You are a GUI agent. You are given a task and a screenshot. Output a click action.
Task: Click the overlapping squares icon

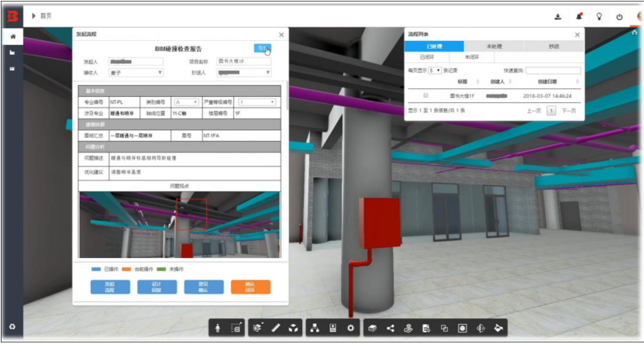[444, 328]
